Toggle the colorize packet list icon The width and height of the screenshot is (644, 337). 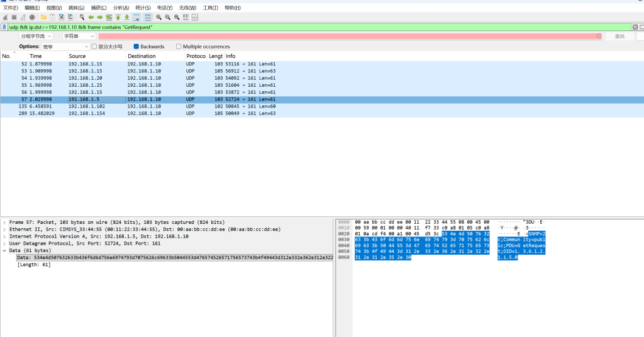coord(148,17)
